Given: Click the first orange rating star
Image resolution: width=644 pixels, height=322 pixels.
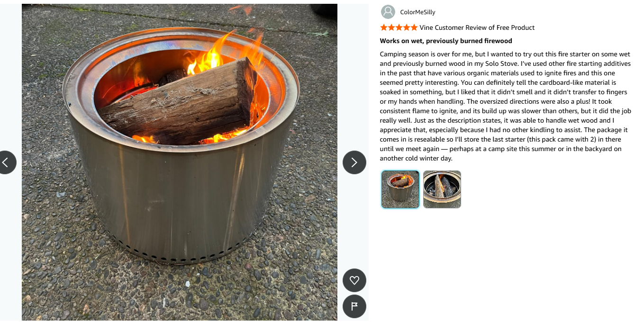Looking at the screenshot, I should (384, 27).
